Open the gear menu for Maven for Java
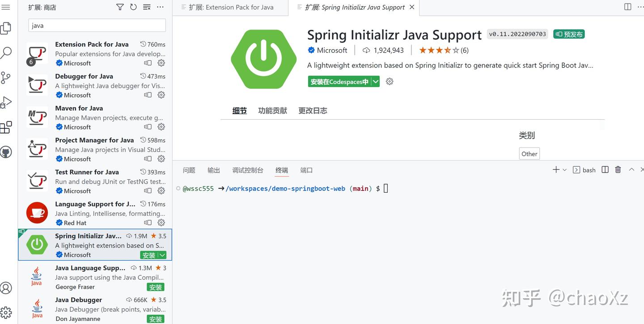Screen dimensions: 644x324 pos(161,126)
